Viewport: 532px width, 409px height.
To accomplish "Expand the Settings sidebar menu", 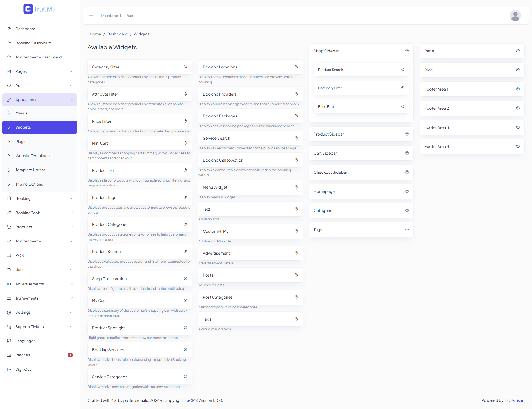I will pyautogui.click(x=40, y=312).
